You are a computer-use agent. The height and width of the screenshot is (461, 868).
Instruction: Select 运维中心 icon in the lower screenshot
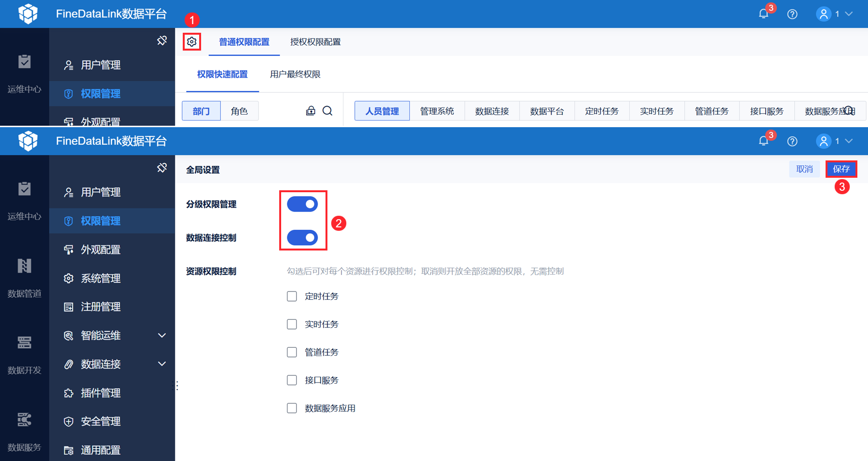(x=25, y=188)
